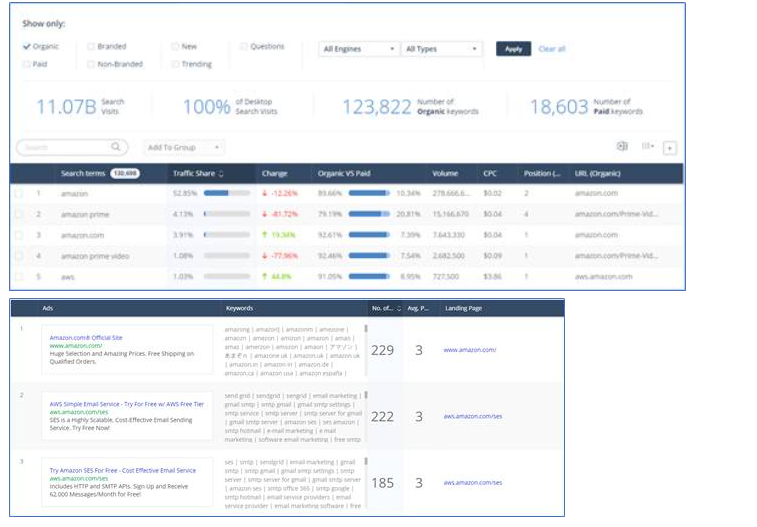This screenshot has width=757, height=527.
Task: Click the red down arrow on the amazon row
Action: coord(265,193)
